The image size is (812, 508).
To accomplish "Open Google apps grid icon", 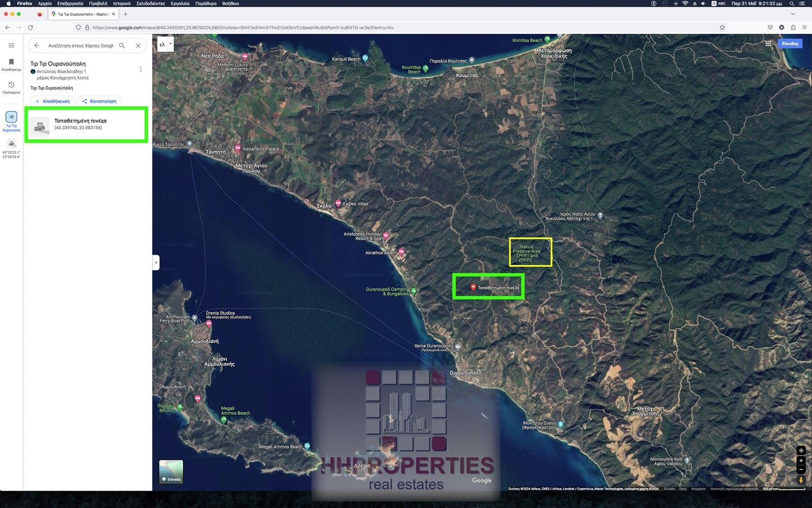I will pyautogui.click(x=768, y=44).
